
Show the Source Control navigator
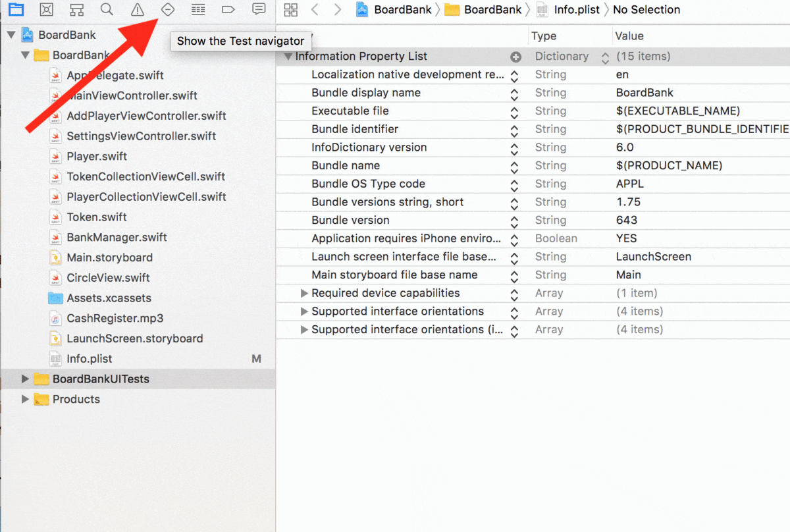(x=46, y=9)
